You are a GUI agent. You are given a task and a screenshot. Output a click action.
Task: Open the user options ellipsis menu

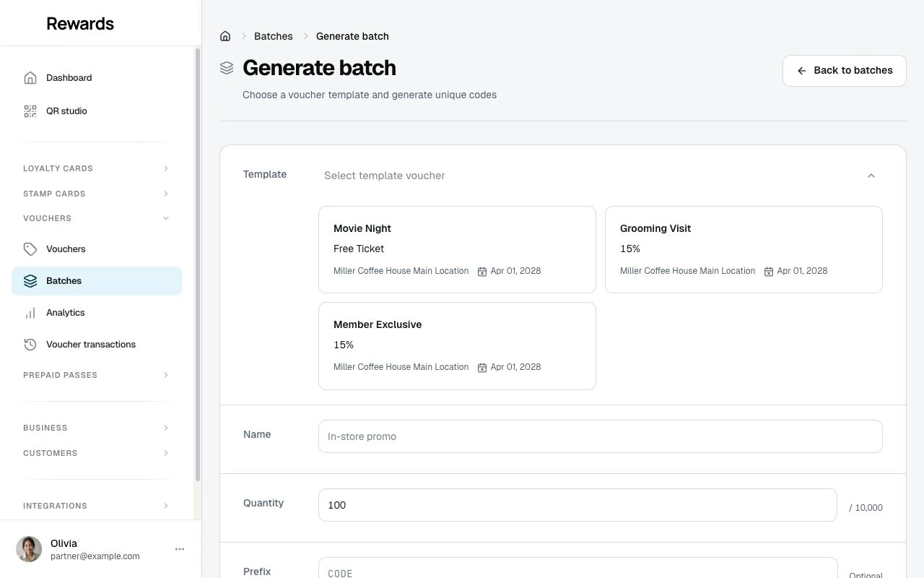point(180,549)
